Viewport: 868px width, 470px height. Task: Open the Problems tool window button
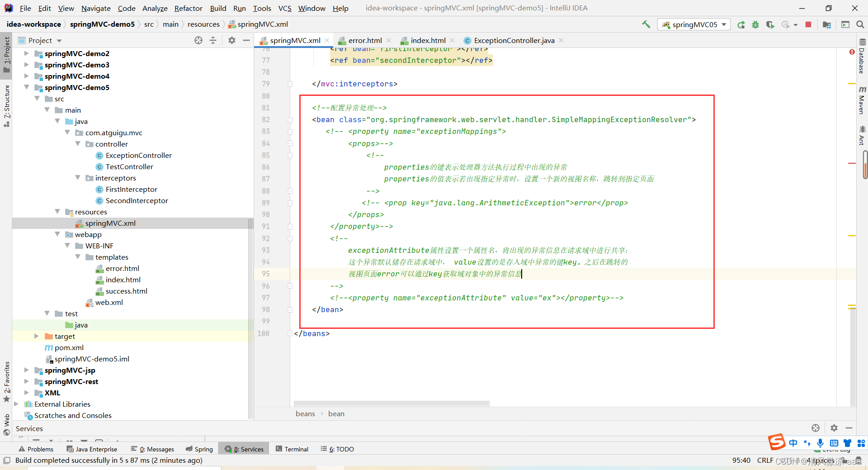[36, 449]
